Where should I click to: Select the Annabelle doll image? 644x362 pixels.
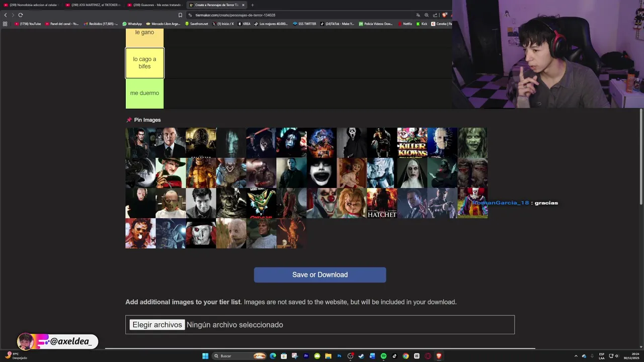[352, 173]
